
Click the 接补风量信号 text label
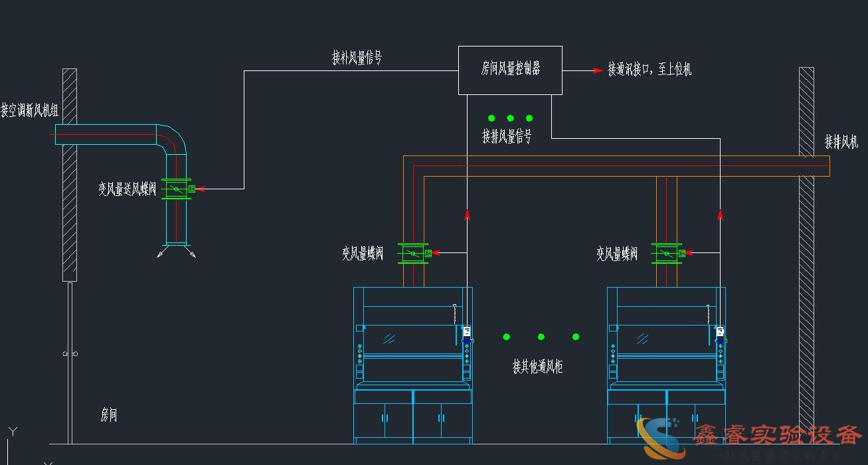[357, 58]
